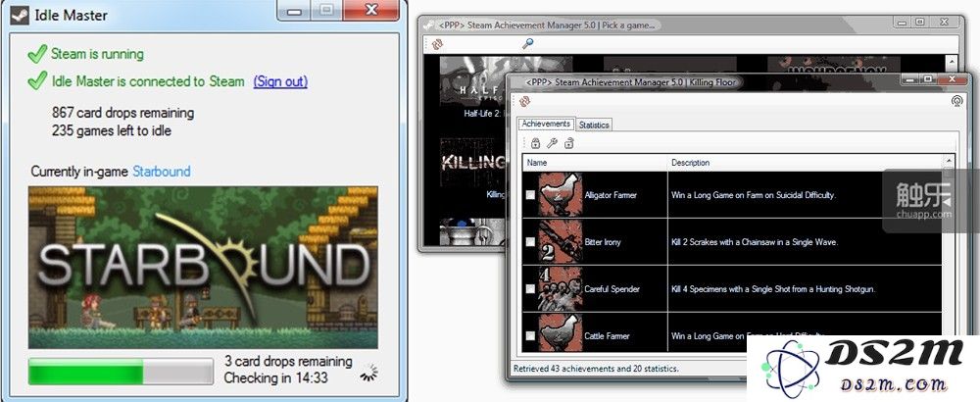980x402 pixels.
Task: Click the 'Alligator Farmer' name text
Action: [x=611, y=195]
